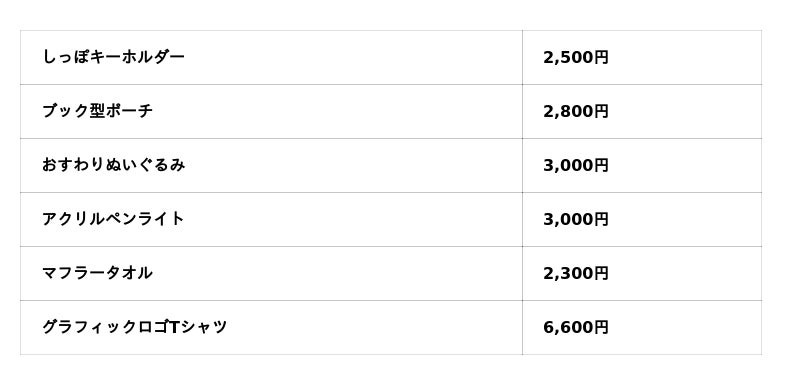Screen dimensions: 800x385
Task: Click empty space right of マフラータオル text
Action: tap(337, 273)
